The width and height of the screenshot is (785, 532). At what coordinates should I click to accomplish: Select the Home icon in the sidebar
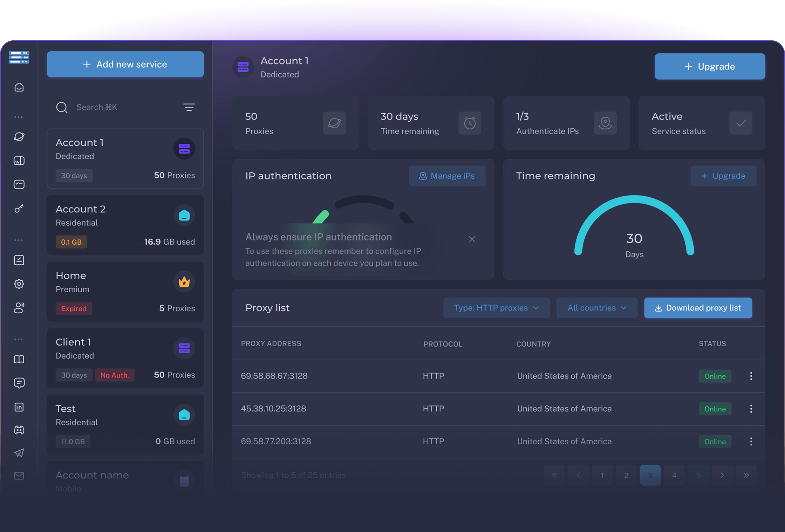click(x=19, y=87)
